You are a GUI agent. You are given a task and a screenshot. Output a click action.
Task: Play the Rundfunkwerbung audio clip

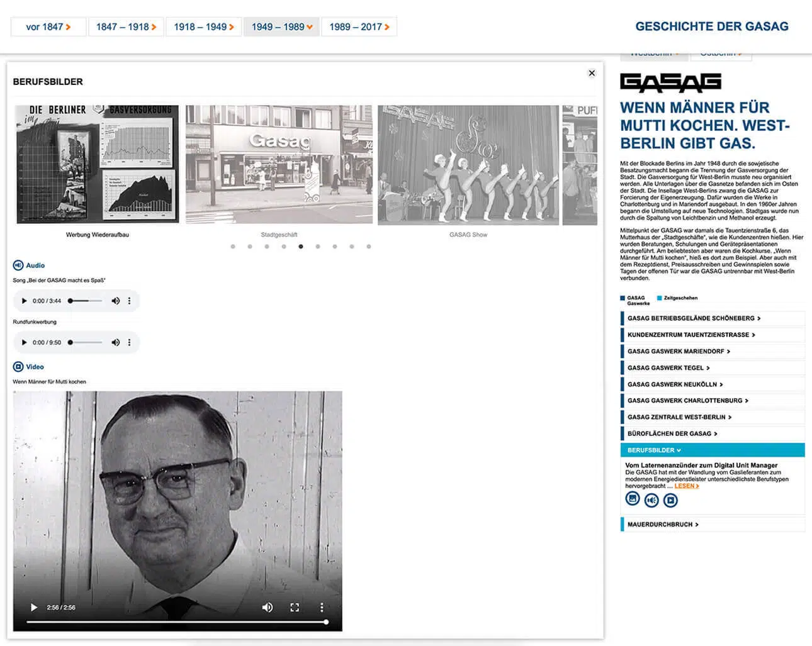(25, 342)
